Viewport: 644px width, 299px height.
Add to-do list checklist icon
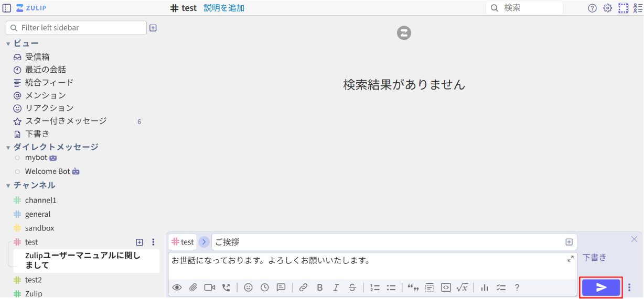tap(501, 287)
